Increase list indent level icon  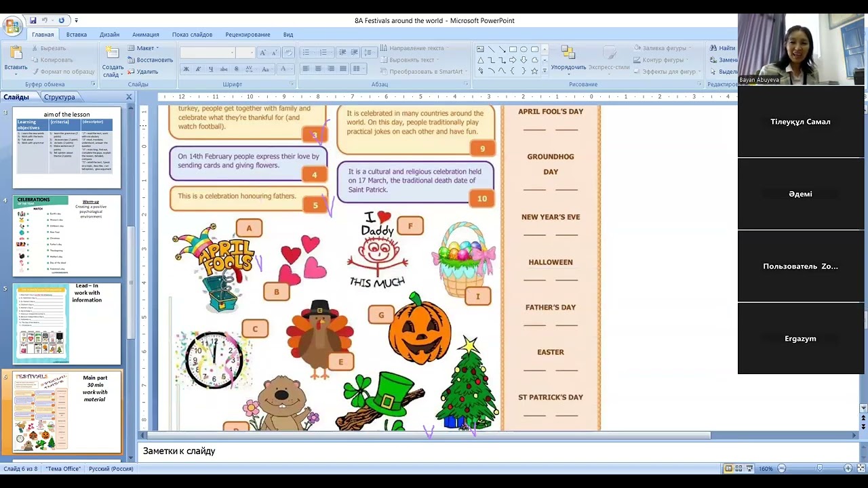tap(355, 53)
